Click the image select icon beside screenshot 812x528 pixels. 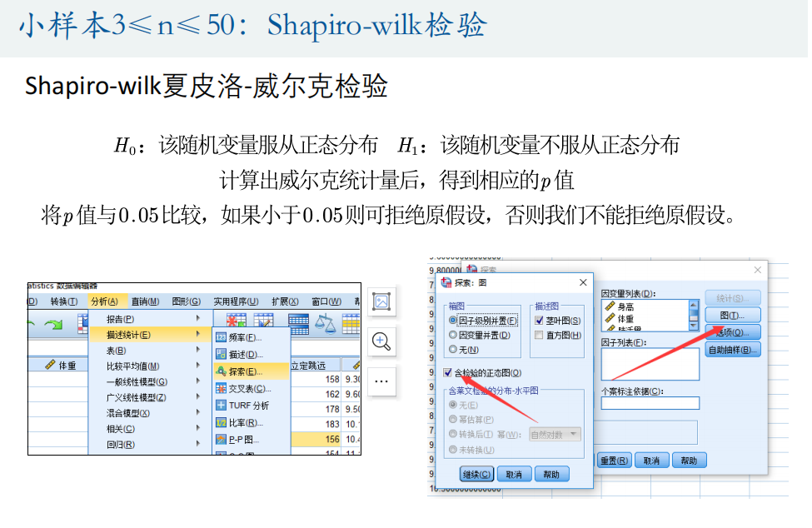tap(381, 301)
